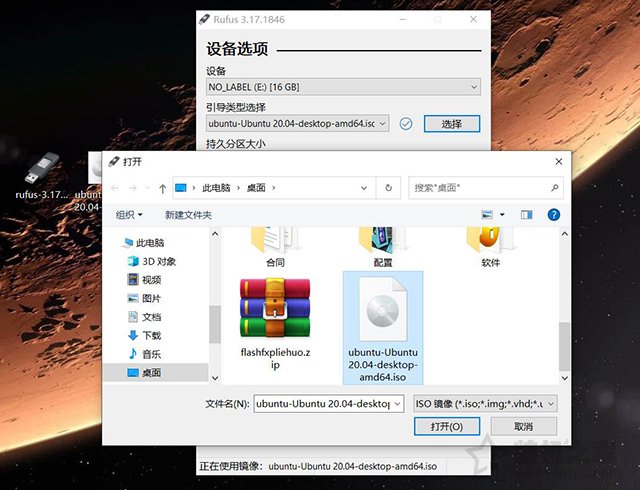640x490 pixels.
Task: Click the file list scrollbar thumb
Action: (x=564, y=346)
